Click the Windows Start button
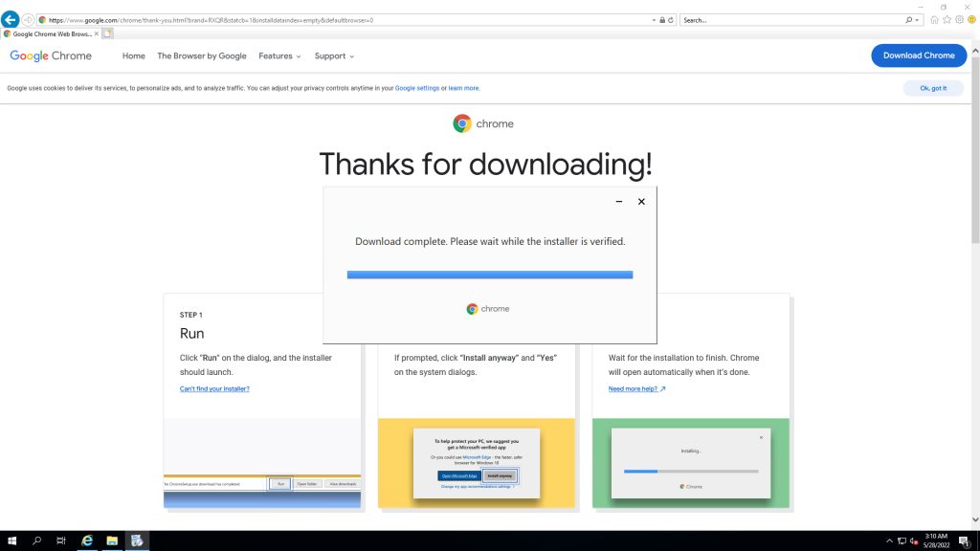980x551 pixels. coord(12,540)
